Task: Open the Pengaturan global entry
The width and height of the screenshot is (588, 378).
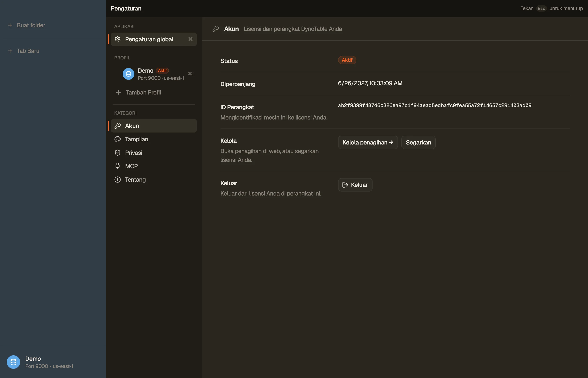Action: tap(154, 39)
